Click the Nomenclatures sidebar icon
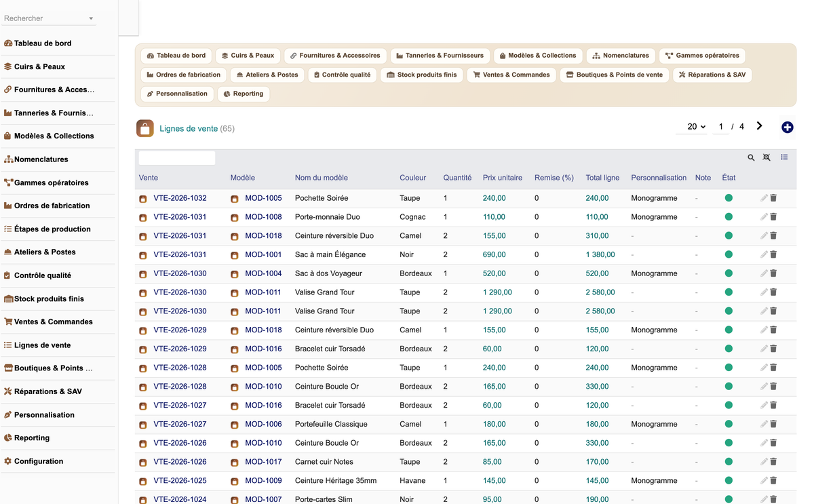This screenshot has height=504, width=814. point(8,159)
